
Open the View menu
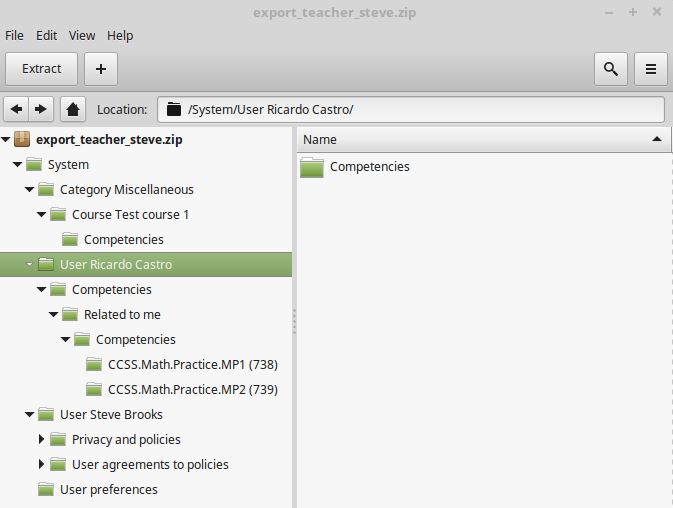[x=82, y=36]
